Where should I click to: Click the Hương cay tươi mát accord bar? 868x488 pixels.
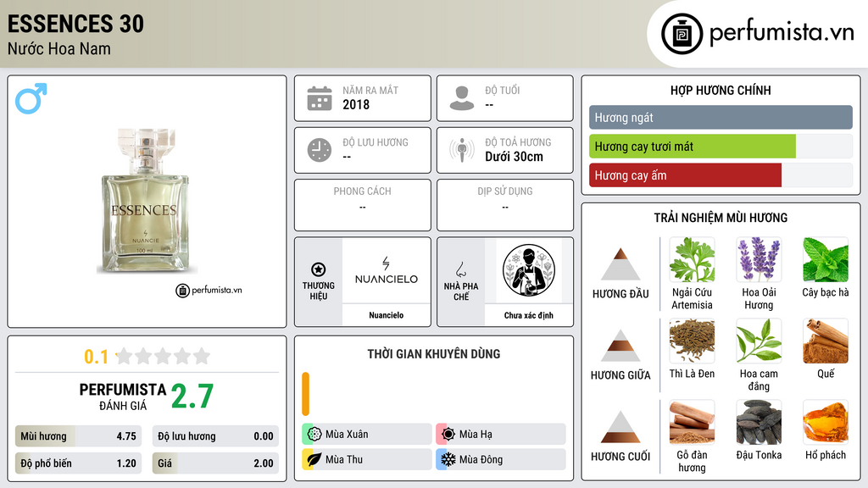point(721,147)
